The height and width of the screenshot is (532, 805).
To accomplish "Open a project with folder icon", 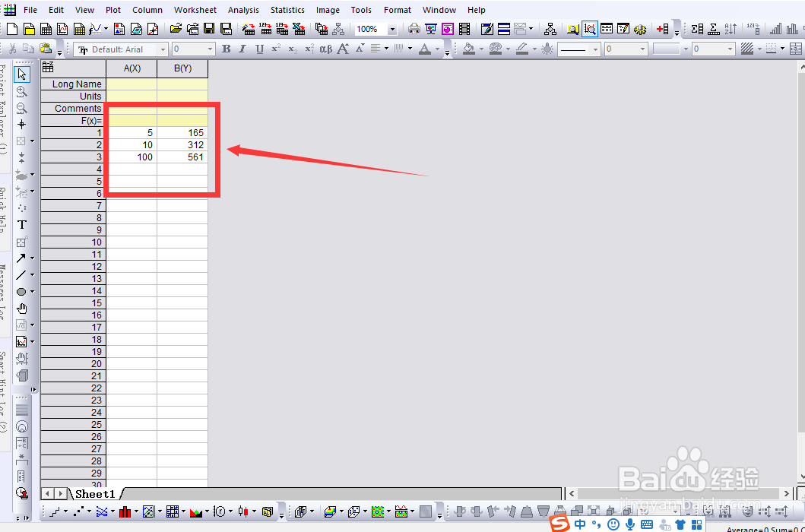I will [176, 29].
